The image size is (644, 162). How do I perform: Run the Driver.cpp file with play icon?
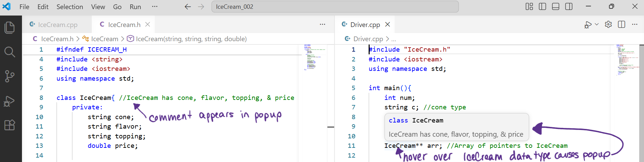[x=588, y=25]
